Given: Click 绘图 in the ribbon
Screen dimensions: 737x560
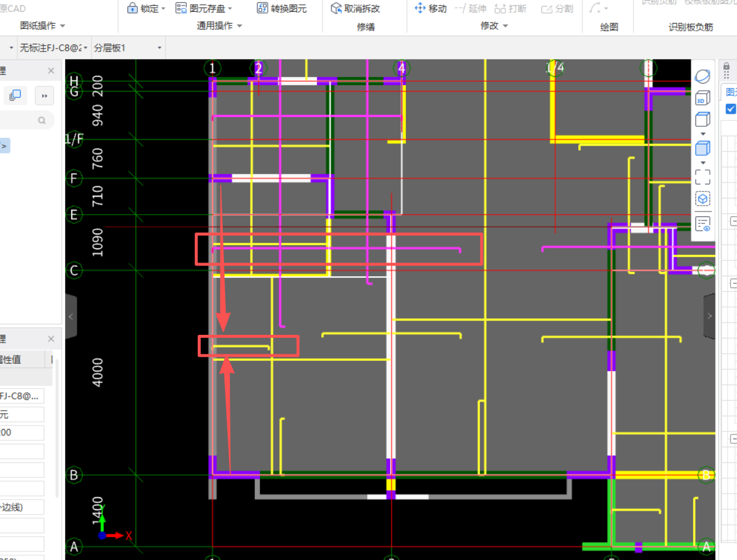Looking at the screenshot, I should (609, 25).
